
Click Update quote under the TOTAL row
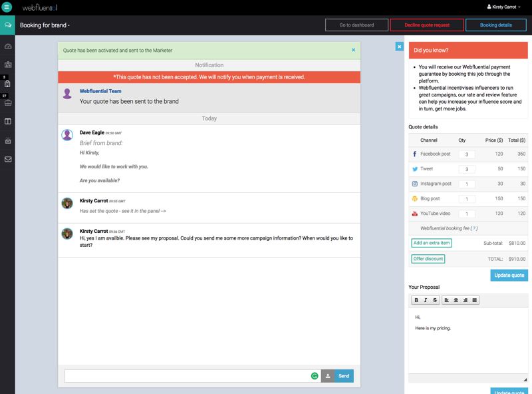509,275
